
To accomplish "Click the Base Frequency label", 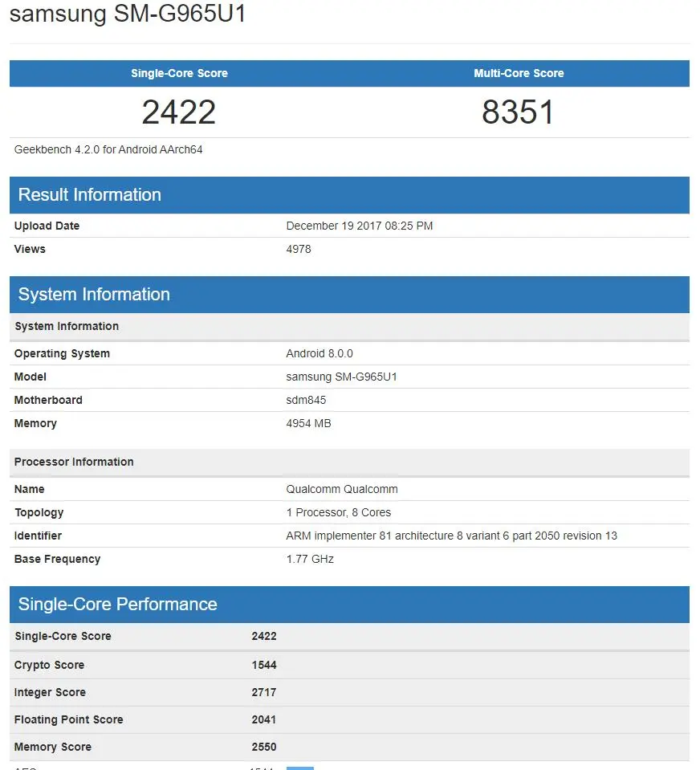I will click(x=58, y=559).
